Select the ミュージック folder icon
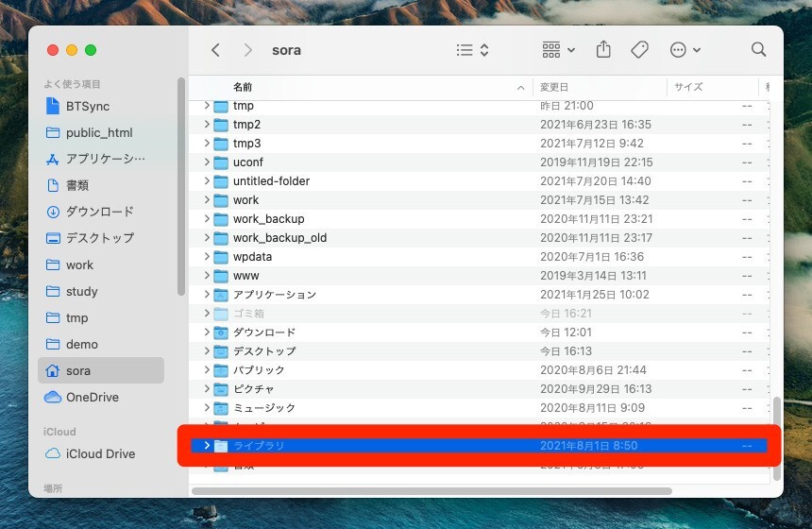 click(221, 408)
